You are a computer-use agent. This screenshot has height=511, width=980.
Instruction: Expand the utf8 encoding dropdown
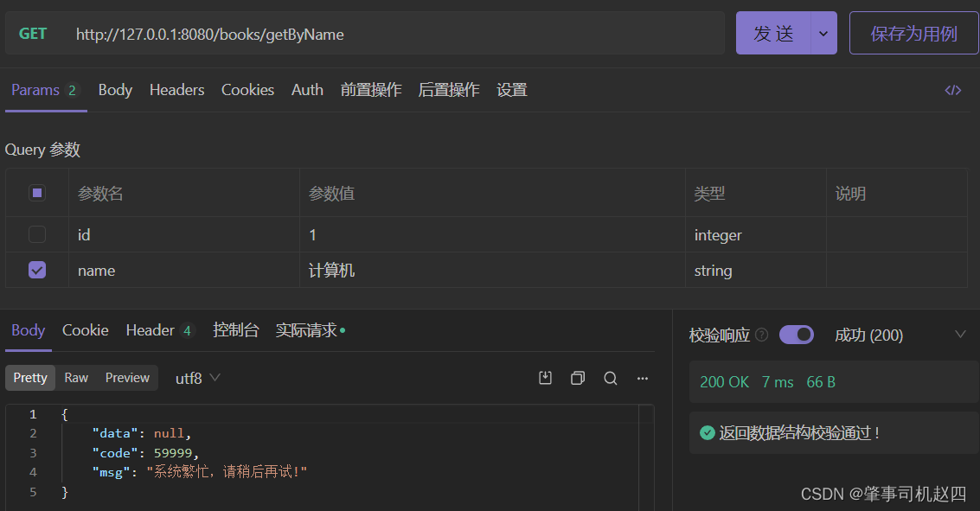coord(198,378)
